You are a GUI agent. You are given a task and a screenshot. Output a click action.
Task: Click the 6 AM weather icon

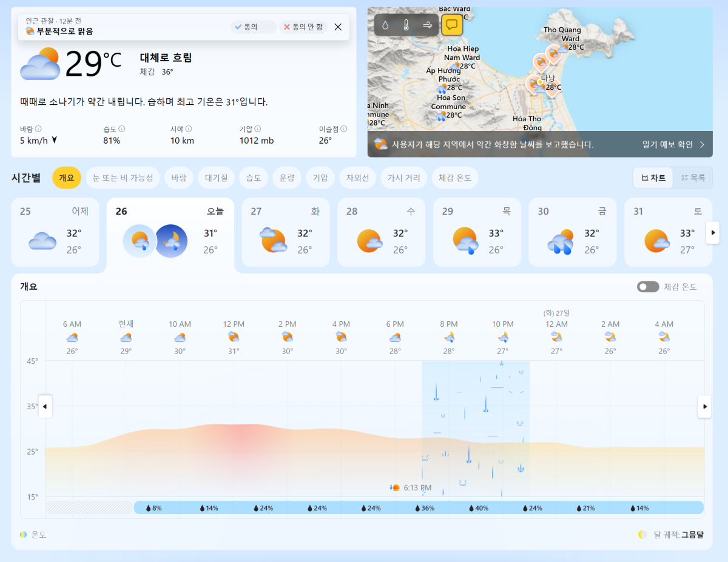click(x=72, y=338)
